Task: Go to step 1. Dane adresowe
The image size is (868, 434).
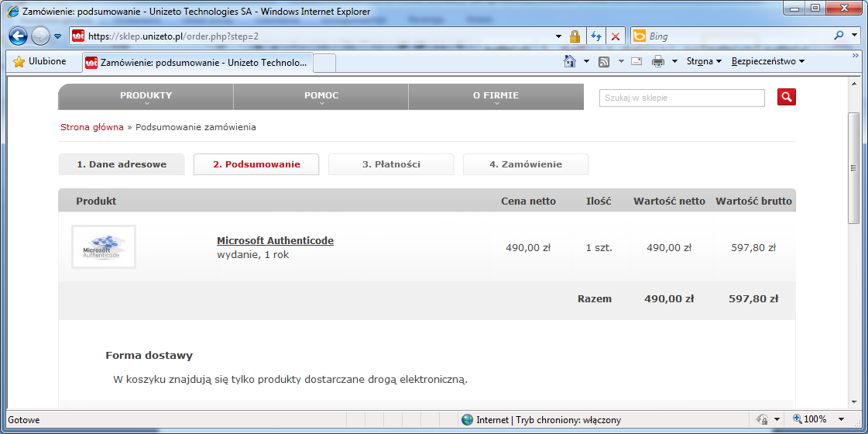Action: 122,164
